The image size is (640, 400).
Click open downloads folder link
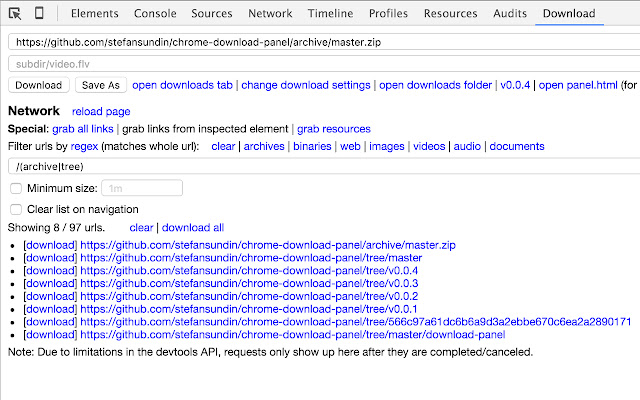coord(436,85)
